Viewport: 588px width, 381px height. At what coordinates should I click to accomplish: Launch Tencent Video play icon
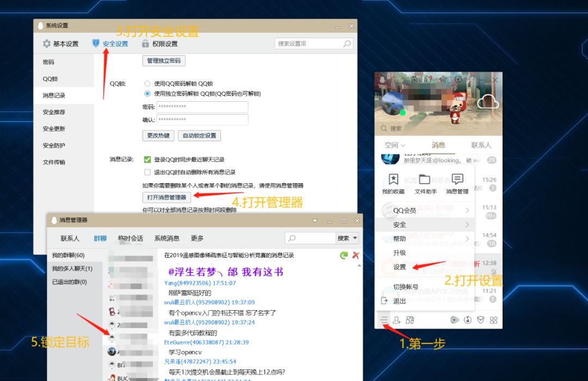455,320
